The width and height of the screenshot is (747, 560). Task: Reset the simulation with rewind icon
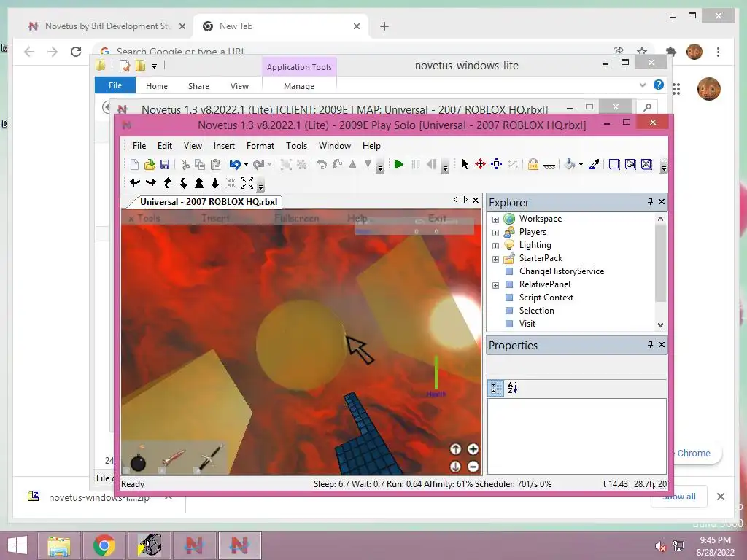coord(432,164)
